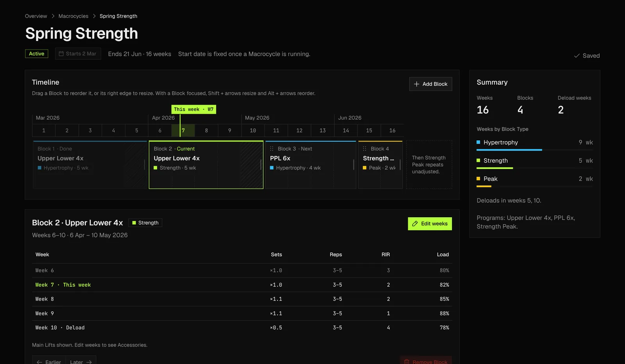Click week 16 cell in timeline

[393, 130]
